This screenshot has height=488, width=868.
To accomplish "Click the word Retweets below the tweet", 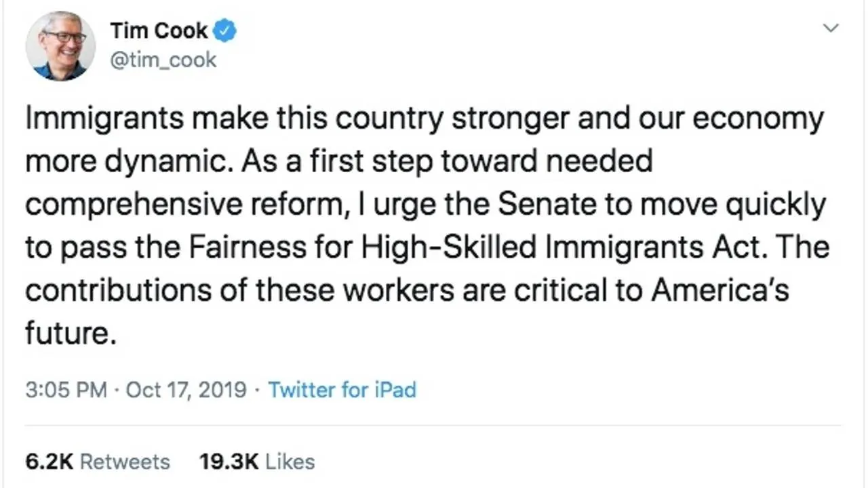I will [x=125, y=462].
